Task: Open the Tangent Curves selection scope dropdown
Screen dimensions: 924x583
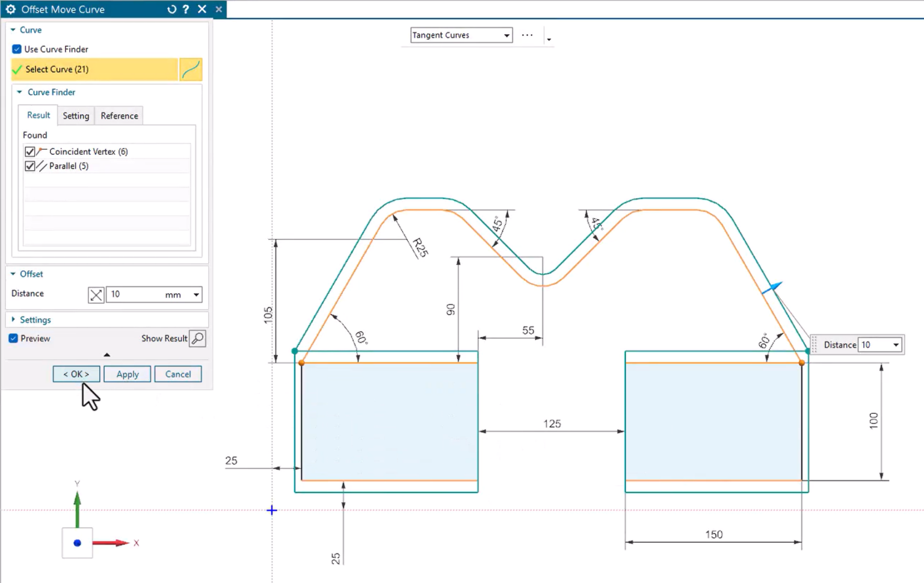Action: point(507,35)
